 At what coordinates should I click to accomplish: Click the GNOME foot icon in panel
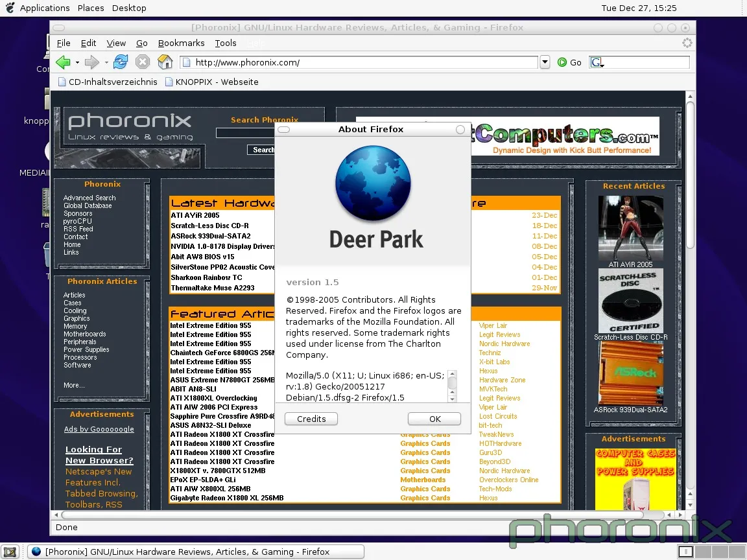pyautogui.click(x=10, y=8)
